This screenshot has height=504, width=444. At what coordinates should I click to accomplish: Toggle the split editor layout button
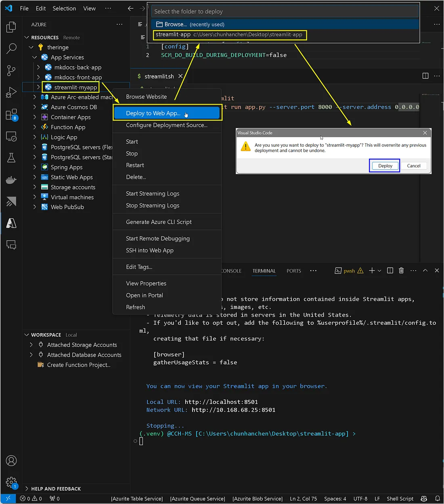425,76
